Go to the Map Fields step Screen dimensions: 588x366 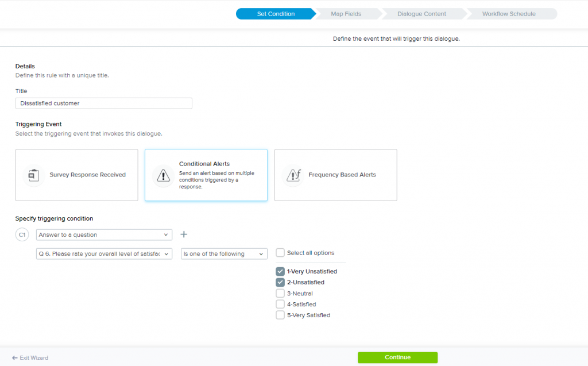[346, 14]
